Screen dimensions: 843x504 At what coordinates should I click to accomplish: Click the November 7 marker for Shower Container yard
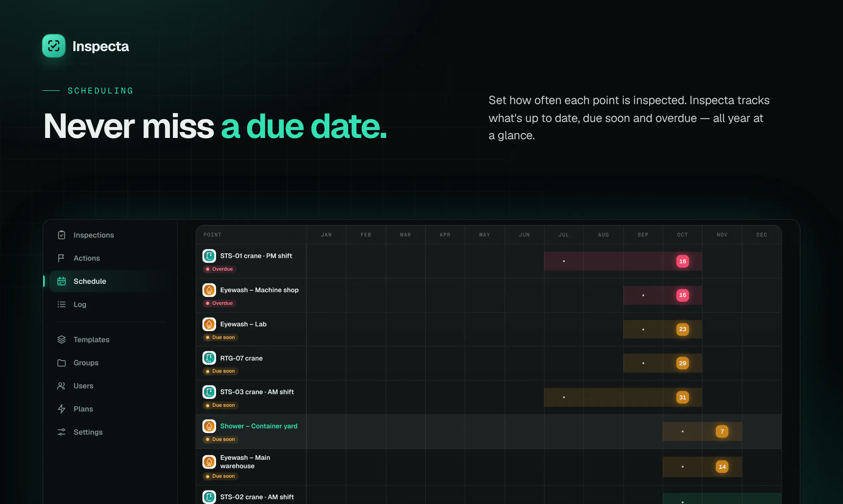pyautogui.click(x=722, y=431)
